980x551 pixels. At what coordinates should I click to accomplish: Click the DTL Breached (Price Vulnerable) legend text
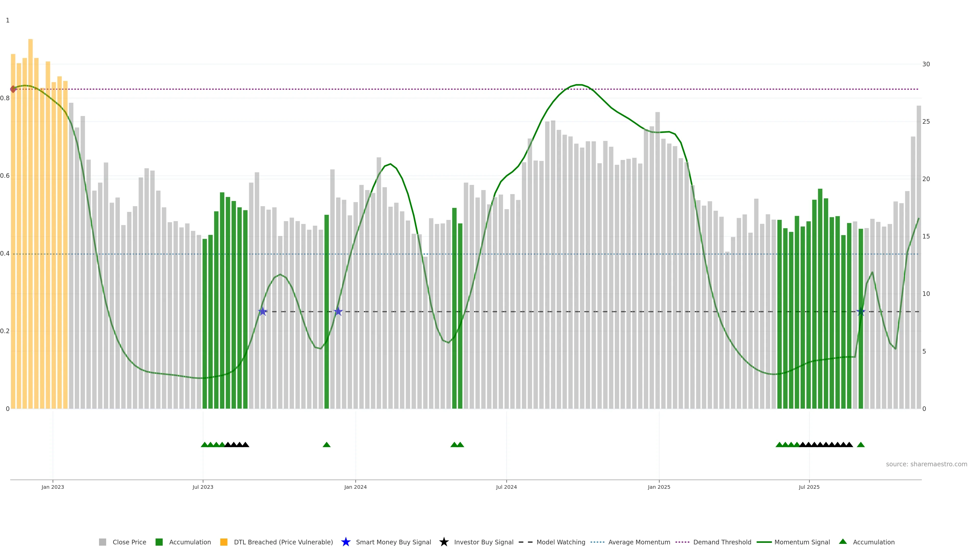(x=283, y=542)
